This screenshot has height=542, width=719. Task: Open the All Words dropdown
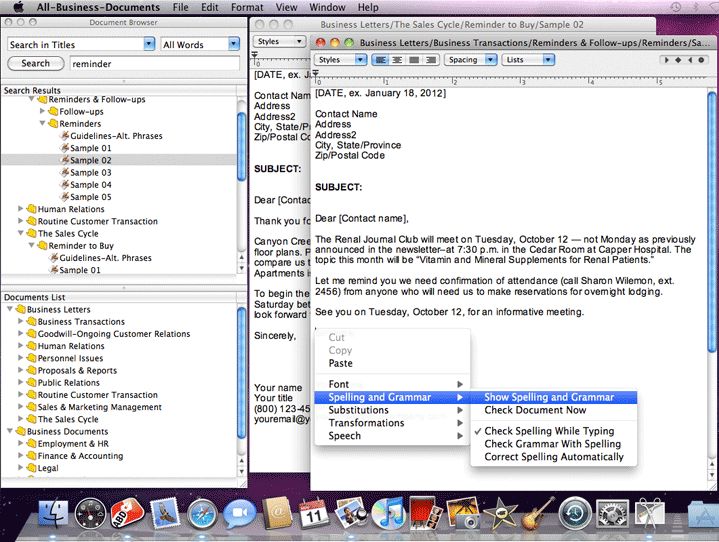click(200, 44)
